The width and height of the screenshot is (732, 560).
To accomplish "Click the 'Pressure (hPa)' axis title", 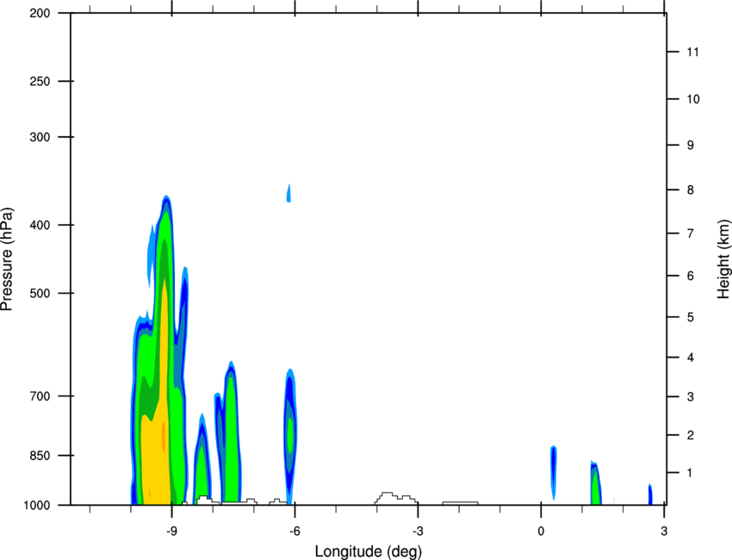I will point(7,258).
